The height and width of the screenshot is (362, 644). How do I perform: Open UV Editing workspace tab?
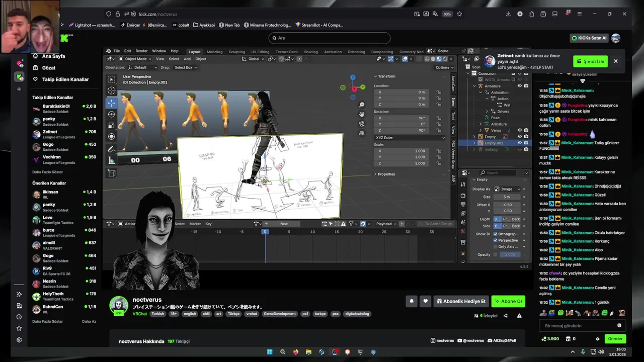click(260, 52)
